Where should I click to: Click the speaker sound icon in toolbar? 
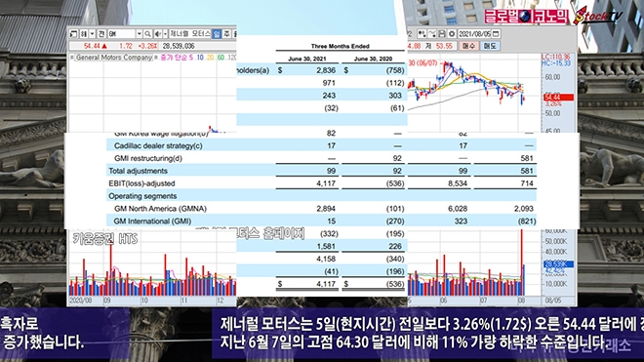point(158,34)
